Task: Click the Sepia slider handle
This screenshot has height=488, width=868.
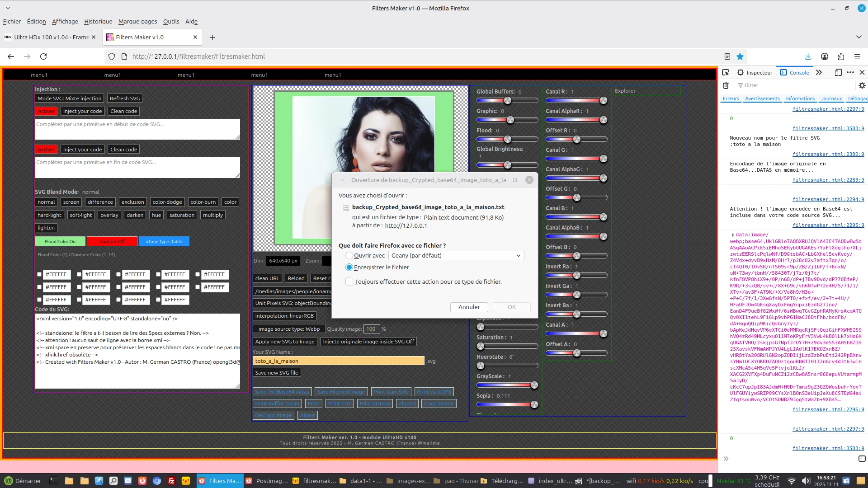Action: click(534, 404)
